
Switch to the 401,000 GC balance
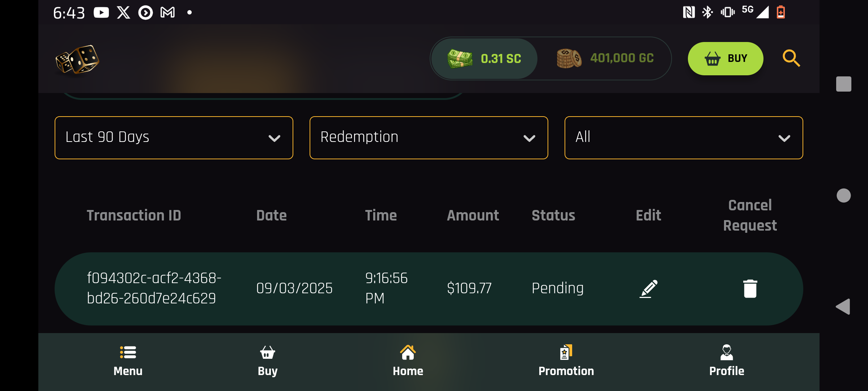pyautogui.click(x=605, y=59)
